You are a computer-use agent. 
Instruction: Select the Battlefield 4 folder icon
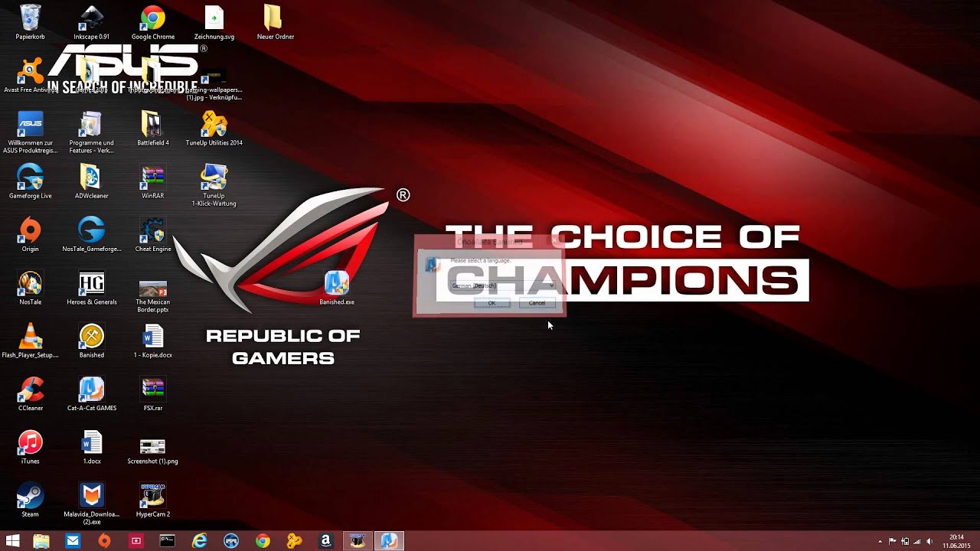(153, 129)
